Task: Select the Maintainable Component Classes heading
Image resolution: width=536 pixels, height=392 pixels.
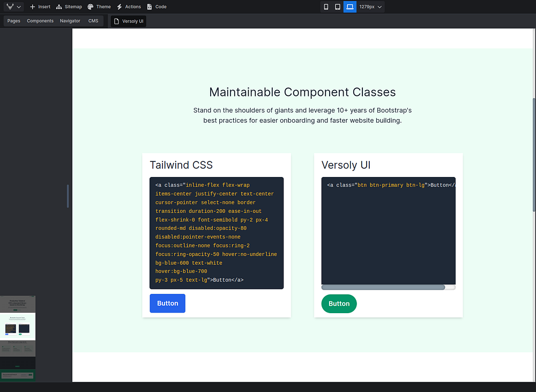Action: [302, 92]
